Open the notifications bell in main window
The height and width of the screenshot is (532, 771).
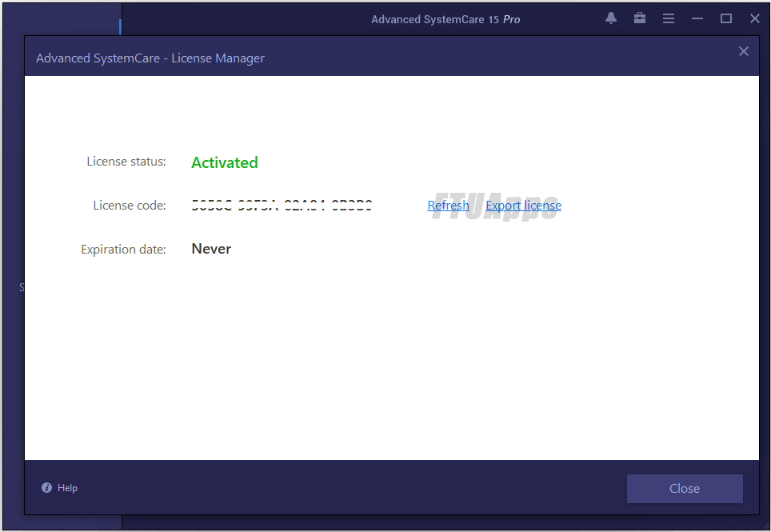[x=611, y=18]
